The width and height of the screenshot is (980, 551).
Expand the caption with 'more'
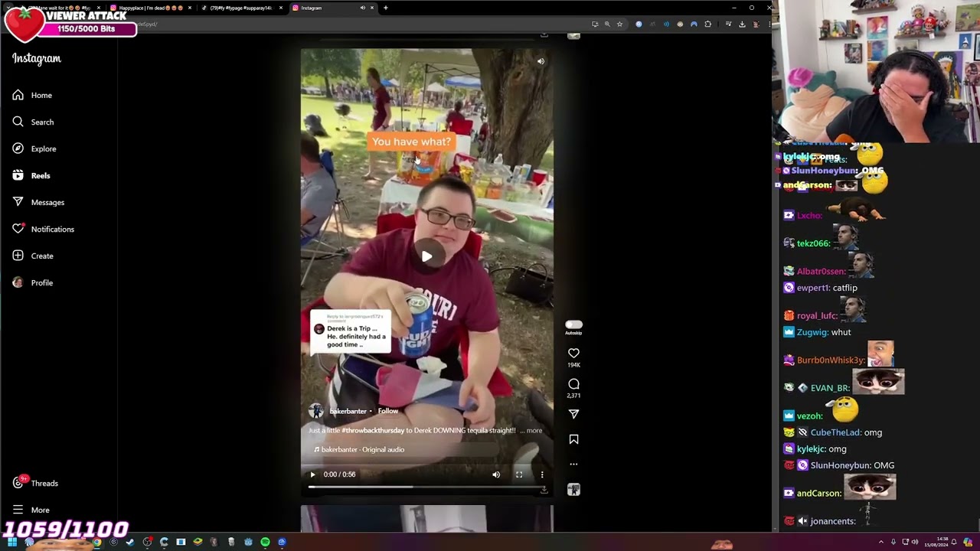point(534,430)
